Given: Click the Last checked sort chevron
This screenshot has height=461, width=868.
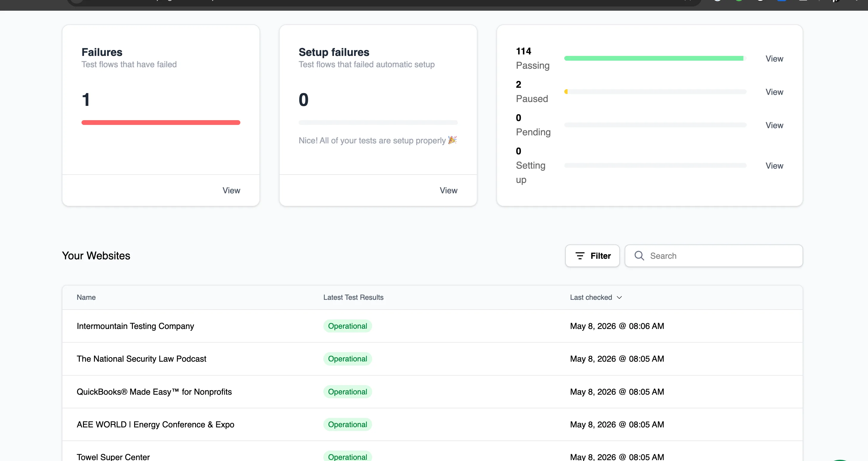Looking at the screenshot, I should pos(619,297).
